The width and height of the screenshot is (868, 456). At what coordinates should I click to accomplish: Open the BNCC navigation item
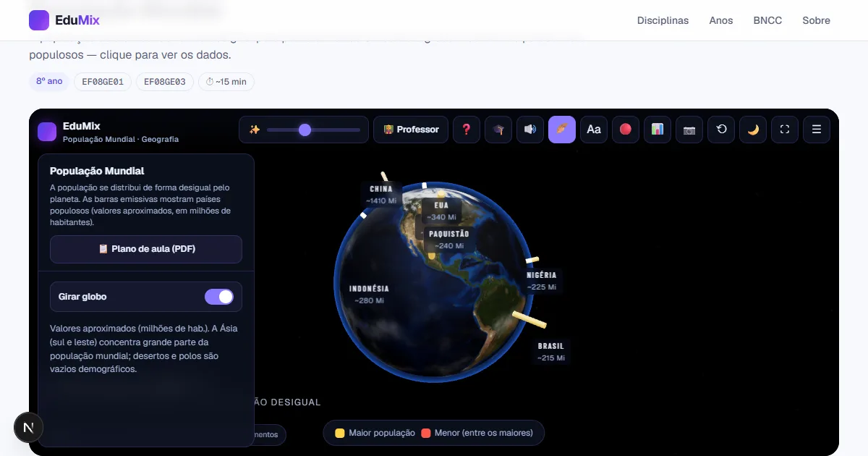coord(767,20)
